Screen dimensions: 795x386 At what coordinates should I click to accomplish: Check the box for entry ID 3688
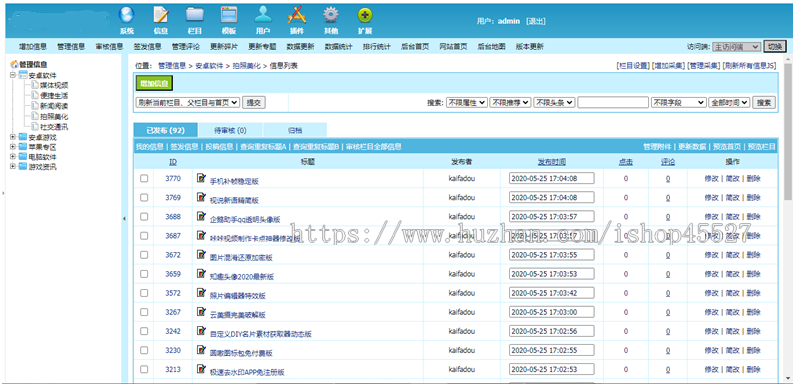coord(144,217)
